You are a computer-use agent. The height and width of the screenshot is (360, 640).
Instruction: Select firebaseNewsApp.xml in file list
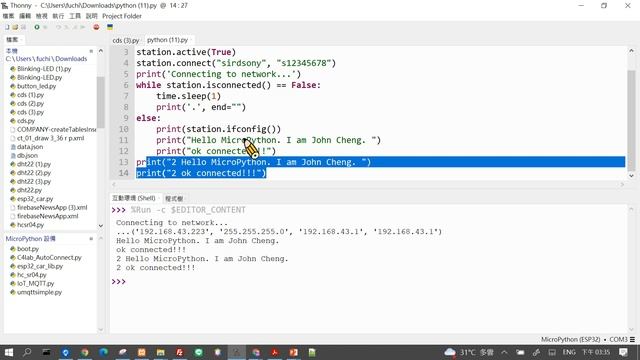(47, 216)
